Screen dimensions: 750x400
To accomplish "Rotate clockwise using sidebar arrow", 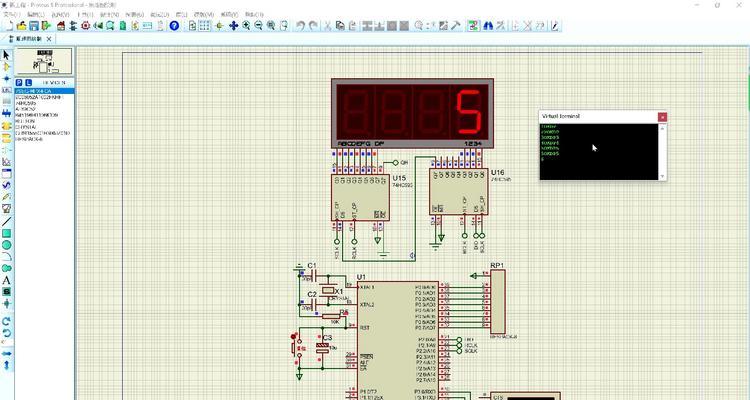I will pyautogui.click(x=6, y=321).
